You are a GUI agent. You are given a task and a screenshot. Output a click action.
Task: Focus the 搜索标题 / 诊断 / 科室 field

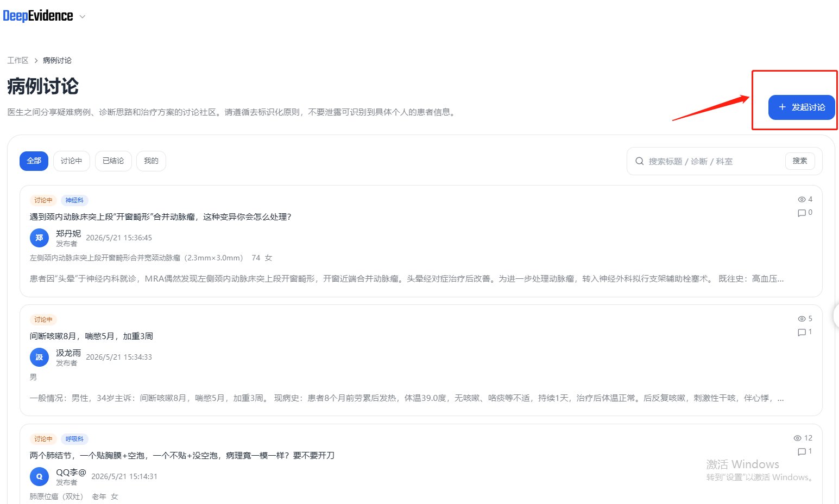(x=714, y=161)
